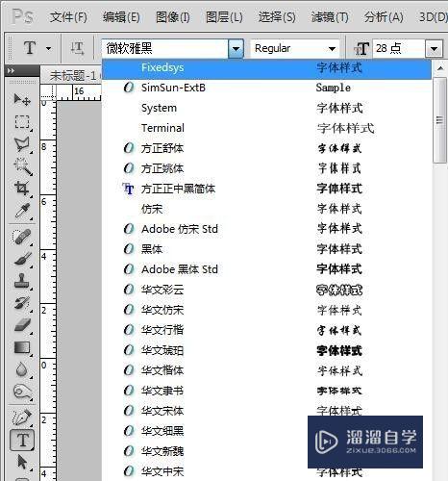Choose the 华文行楷 font

tap(266, 330)
